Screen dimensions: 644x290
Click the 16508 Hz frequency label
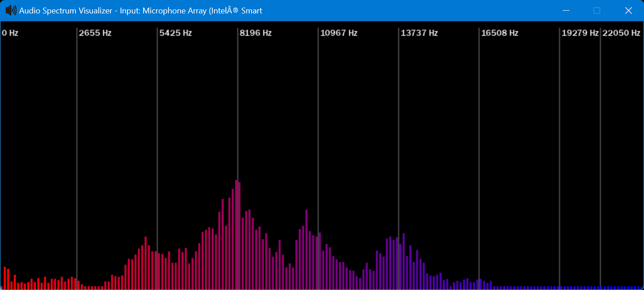coord(500,33)
